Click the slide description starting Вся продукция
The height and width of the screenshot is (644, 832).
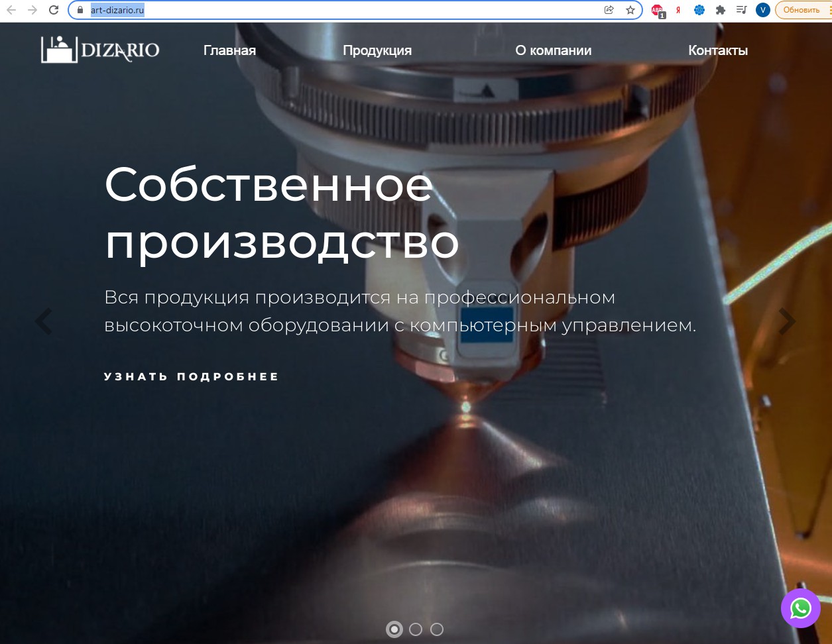point(400,311)
